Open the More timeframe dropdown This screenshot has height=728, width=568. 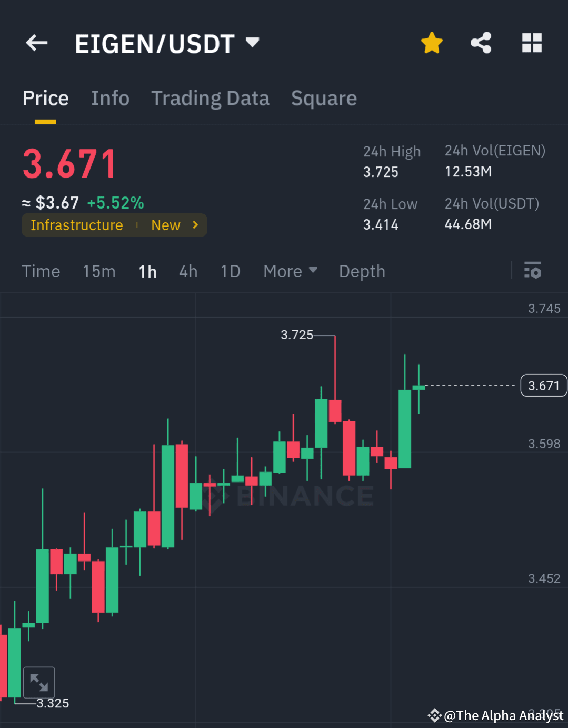pos(290,271)
